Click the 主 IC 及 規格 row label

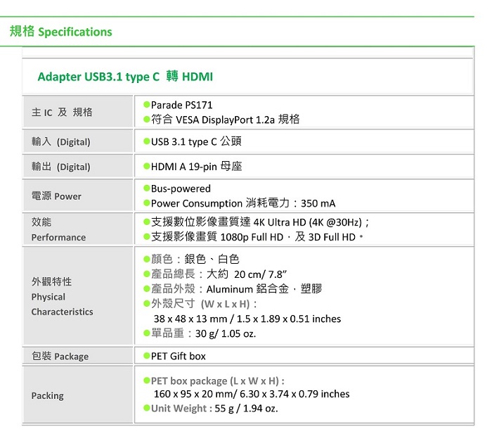click(62, 112)
